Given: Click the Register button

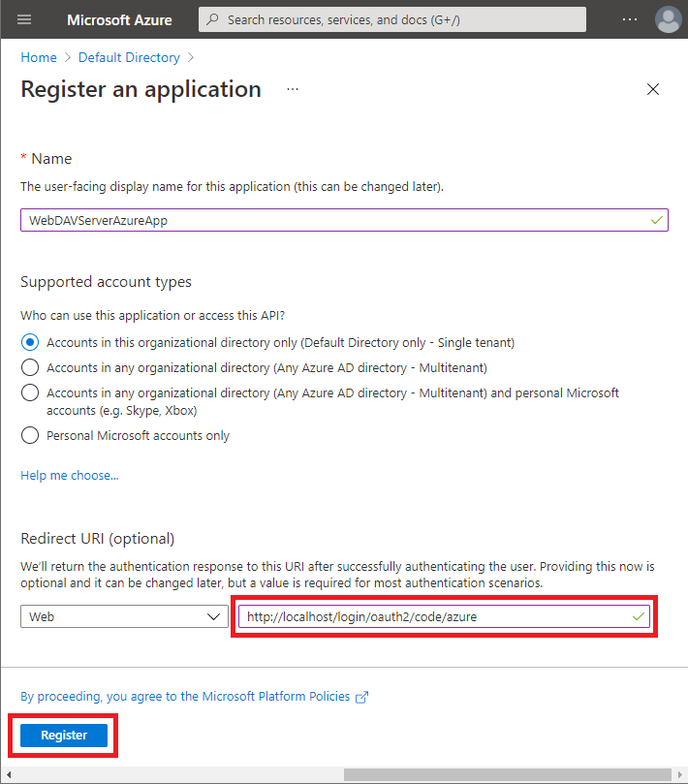Looking at the screenshot, I should click(64, 736).
